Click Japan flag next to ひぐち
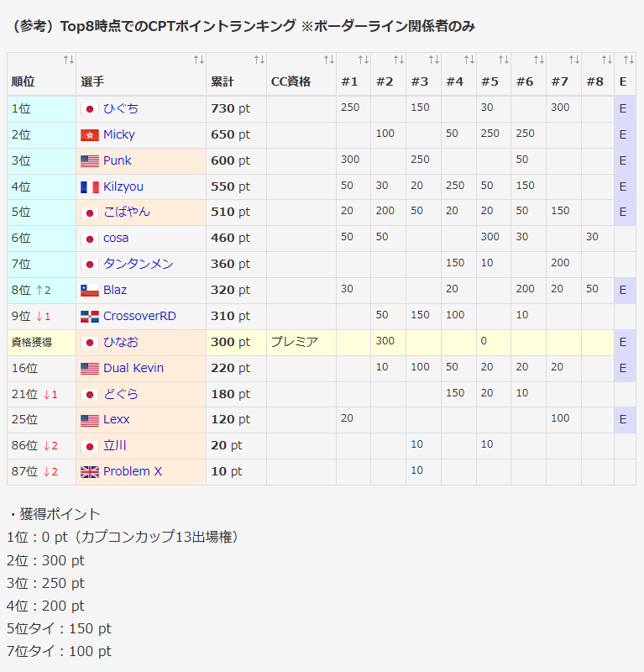The width and height of the screenshot is (644, 672). pyautogui.click(x=90, y=109)
